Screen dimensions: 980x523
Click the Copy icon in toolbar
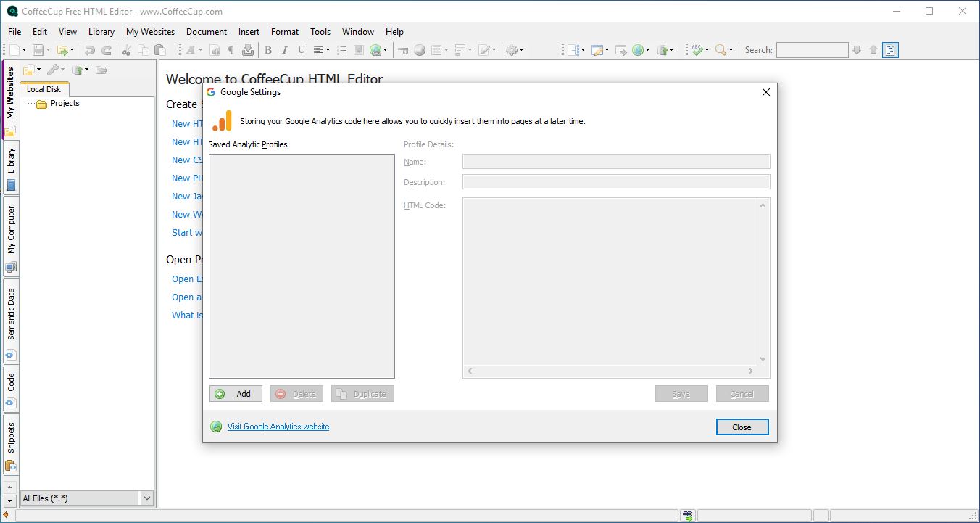[144, 50]
